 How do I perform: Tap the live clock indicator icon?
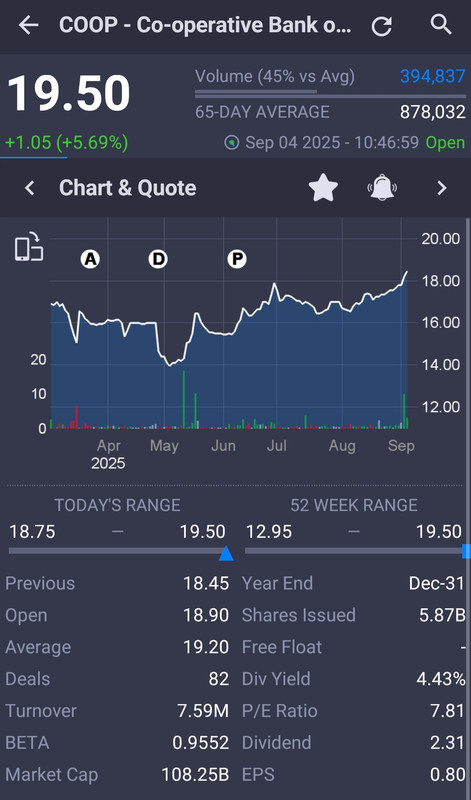232,142
